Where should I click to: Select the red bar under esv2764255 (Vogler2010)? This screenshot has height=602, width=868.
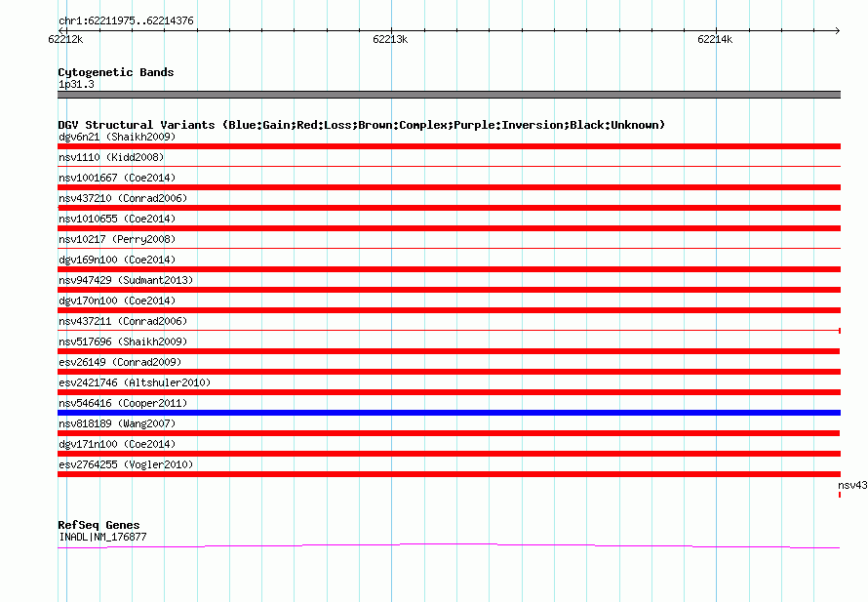coord(449,474)
